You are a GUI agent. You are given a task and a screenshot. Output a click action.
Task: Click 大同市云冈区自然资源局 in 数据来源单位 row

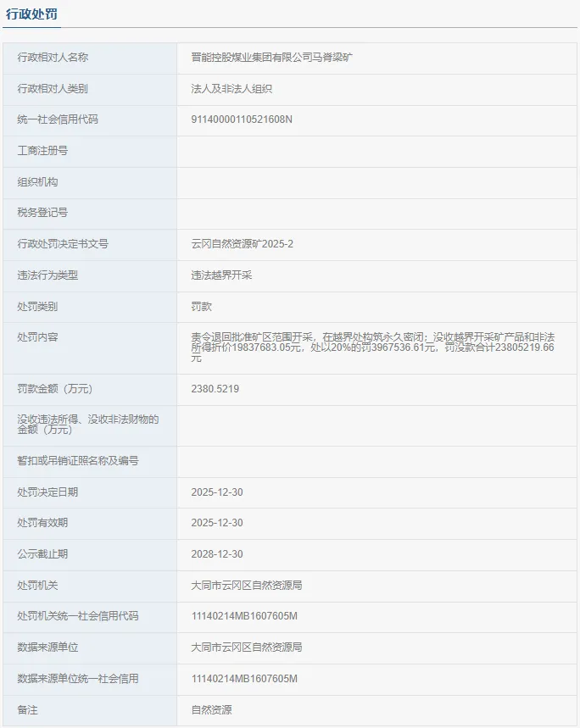pyautogui.click(x=247, y=647)
